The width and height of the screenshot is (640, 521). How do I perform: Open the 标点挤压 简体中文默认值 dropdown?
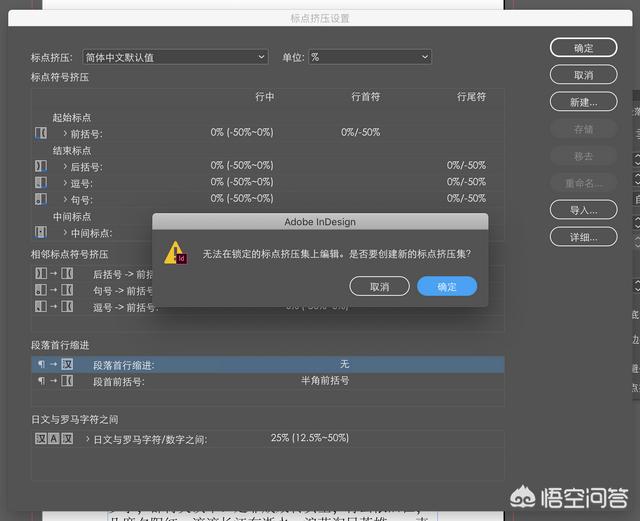pyautogui.click(x=175, y=57)
